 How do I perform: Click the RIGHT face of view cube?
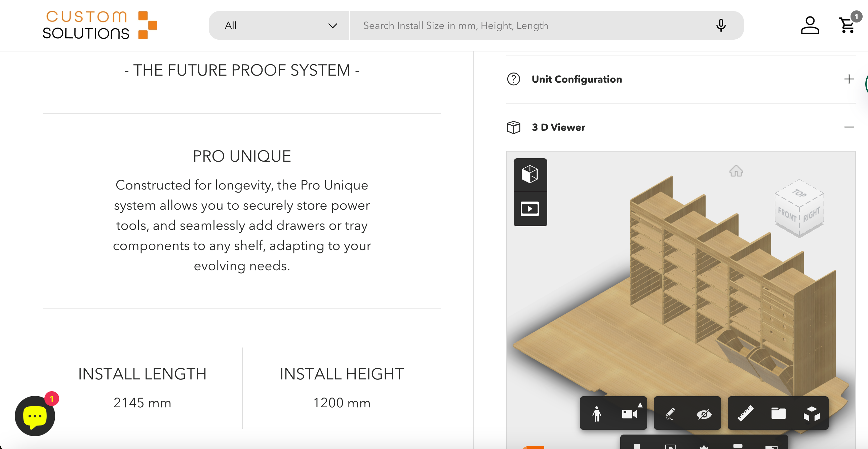pos(812,215)
